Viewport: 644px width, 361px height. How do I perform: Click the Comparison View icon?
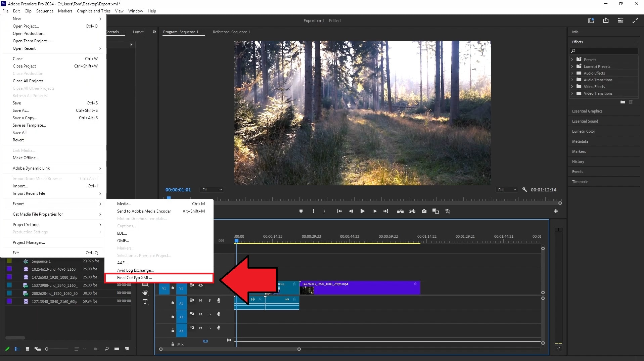point(436,211)
